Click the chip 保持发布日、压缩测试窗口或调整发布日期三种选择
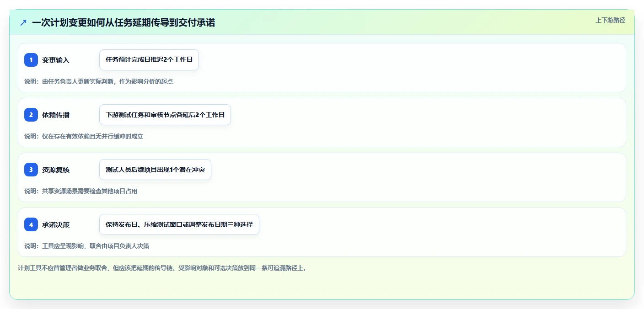 click(x=179, y=224)
